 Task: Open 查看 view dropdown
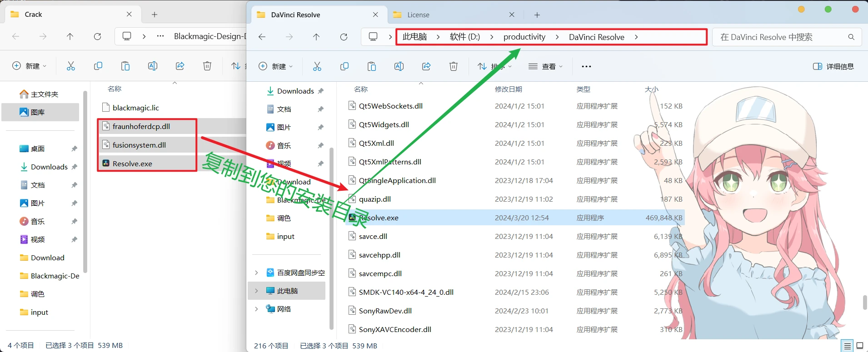pyautogui.click(x=545, y=66)
